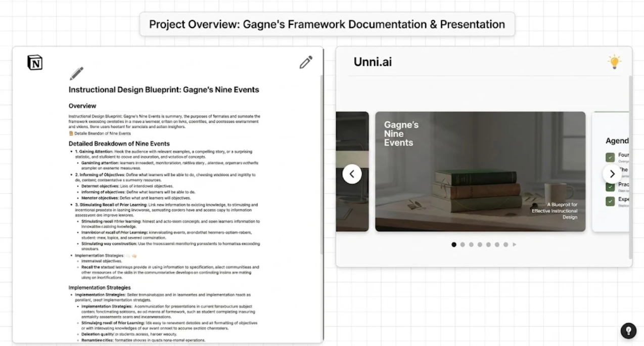Click the Unni.ai panel's vertical scrollbar
This screenshot has width=644, height=346.
click(x=630, y=167)
